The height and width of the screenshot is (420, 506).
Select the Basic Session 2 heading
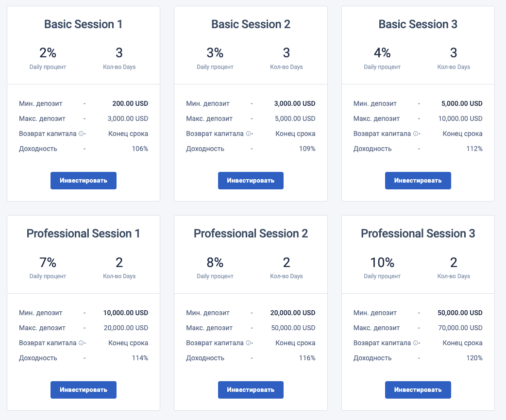pyautogui.click(x=251, y=24)
